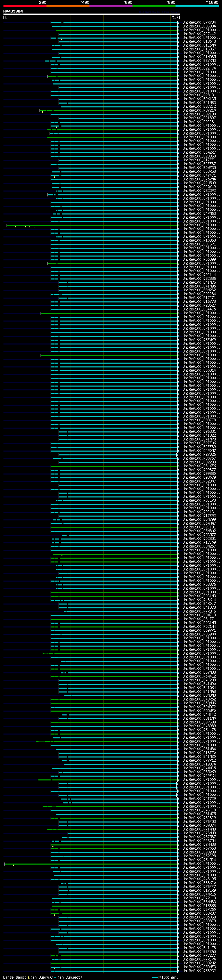Click hit UniRef100_Q963G1

pos(199,431)
